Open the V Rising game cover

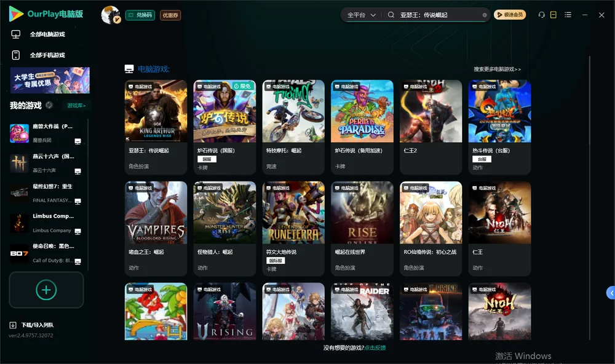224,312
